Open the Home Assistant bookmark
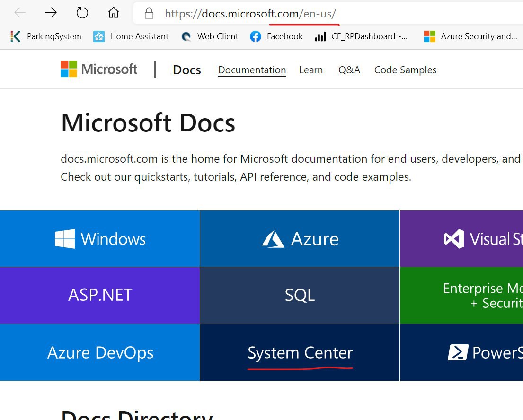The image size is (523, 420). click(131, 36)
